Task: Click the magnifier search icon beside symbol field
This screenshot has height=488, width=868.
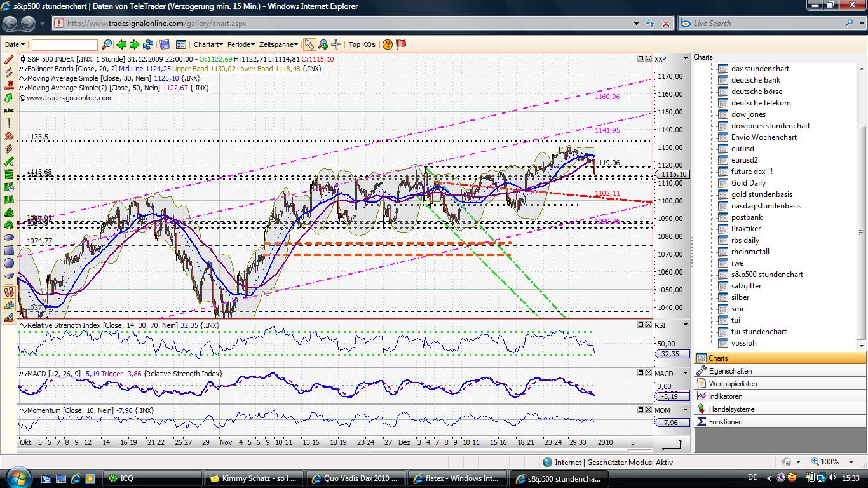Action: coord(106,44)
